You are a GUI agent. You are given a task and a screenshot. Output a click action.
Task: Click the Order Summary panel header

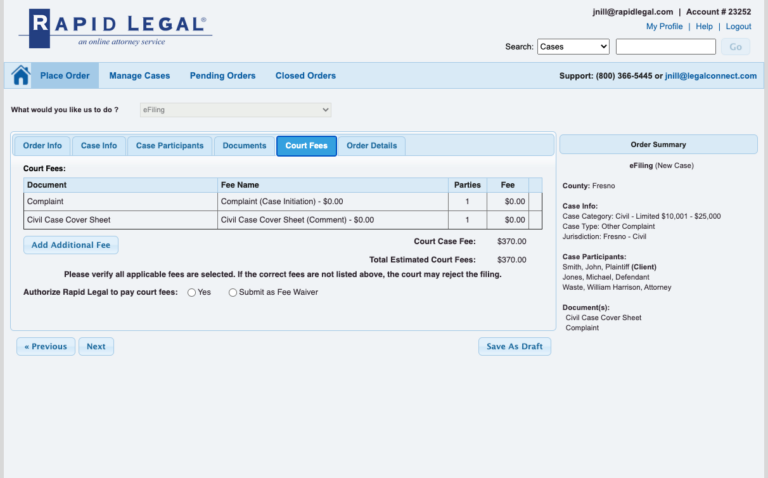(x=658, y=144)
